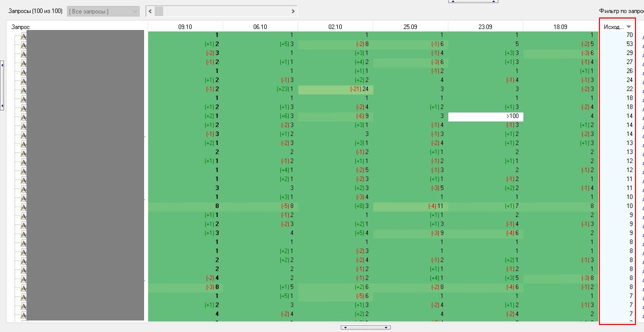Select the (-5) 8 position cell
Screen dimensions: 644x332
261,206
